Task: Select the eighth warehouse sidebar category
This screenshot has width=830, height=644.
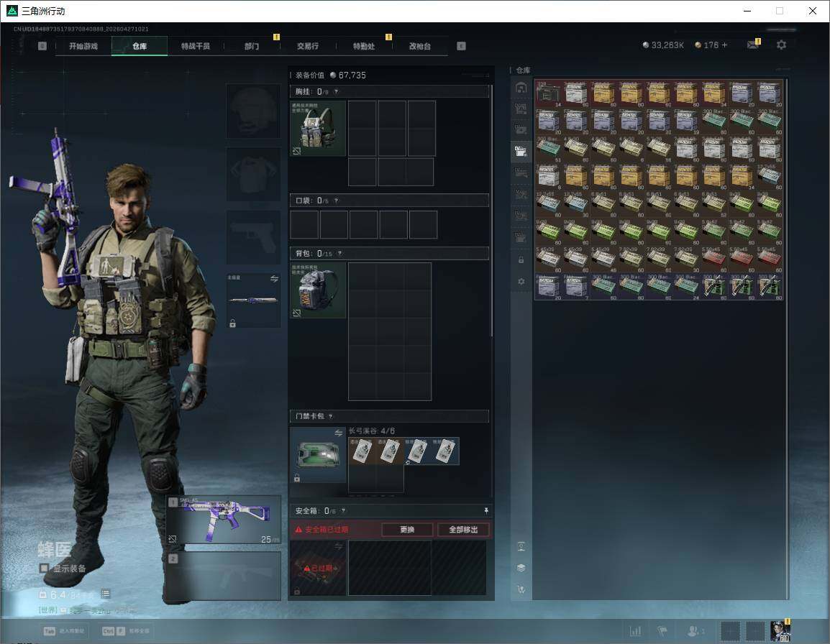Action: coord(521,237)
